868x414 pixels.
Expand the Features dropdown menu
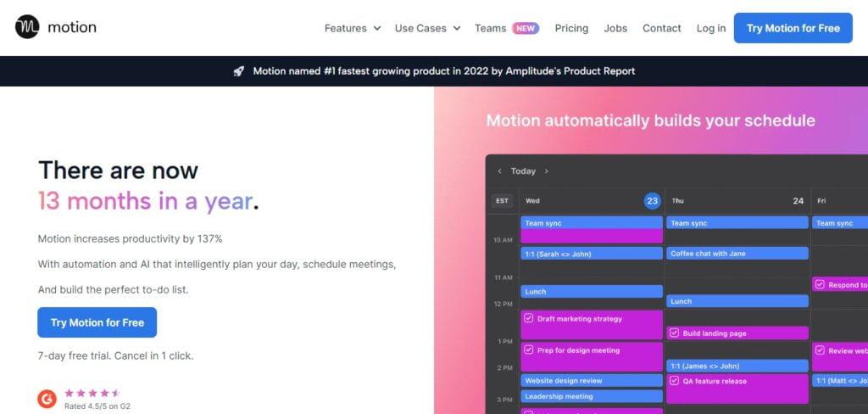[353, 28]
